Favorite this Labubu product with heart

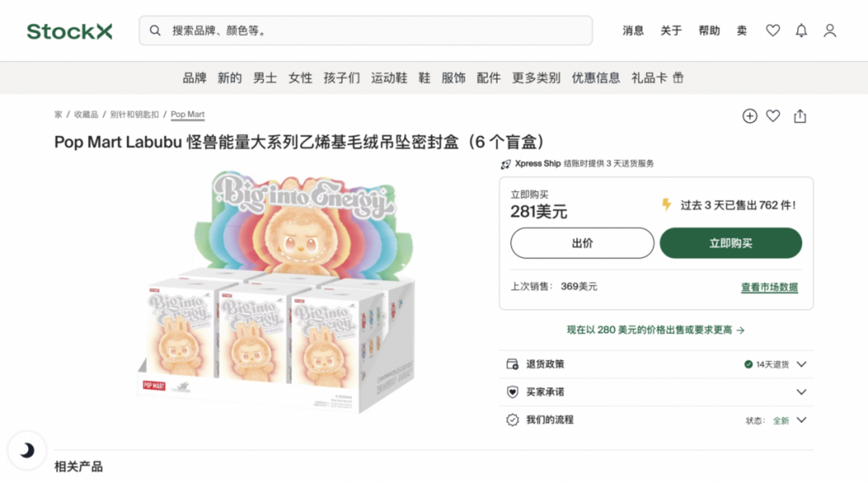[x=773, y=116]
